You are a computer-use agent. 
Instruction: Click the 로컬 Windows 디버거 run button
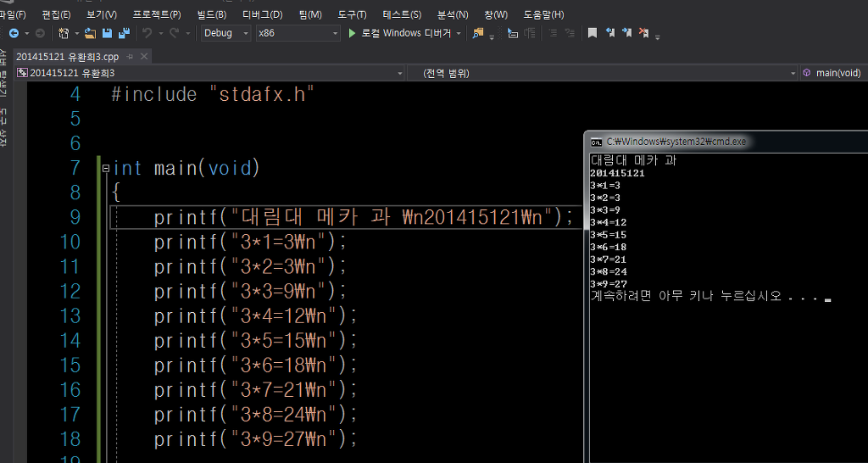tap(406, 33)
